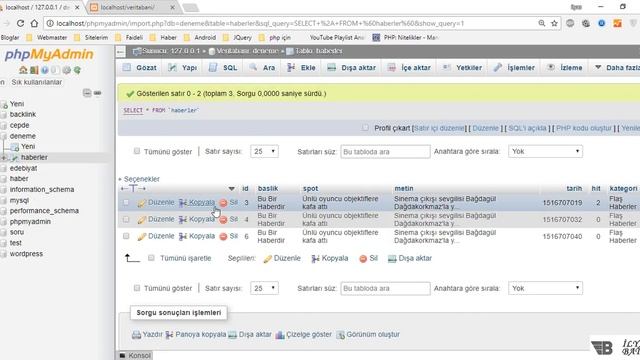This screenshot has height=360, width=640.
Task: Tick the checkbox for row id 4
Action: click(x=126, y=219)
